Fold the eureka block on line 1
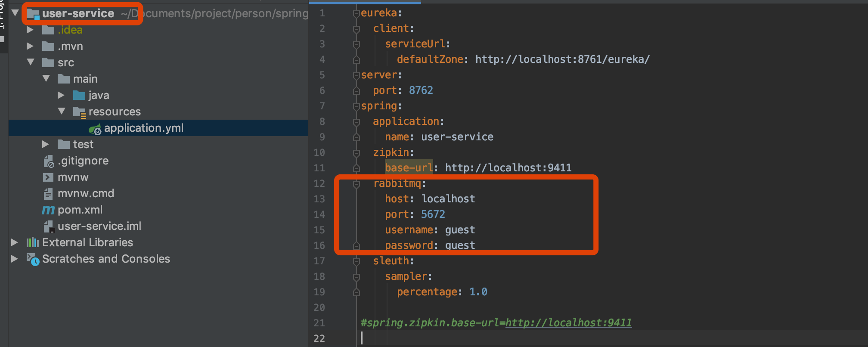Screen dimensions: 868x347 pos(356,14)
